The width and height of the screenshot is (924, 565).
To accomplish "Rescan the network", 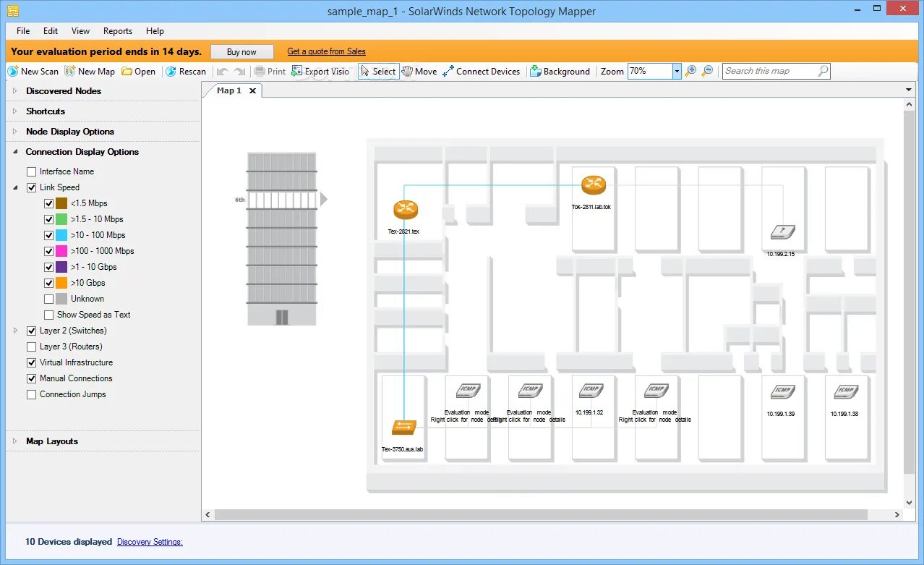I will [x=186, y=71].
